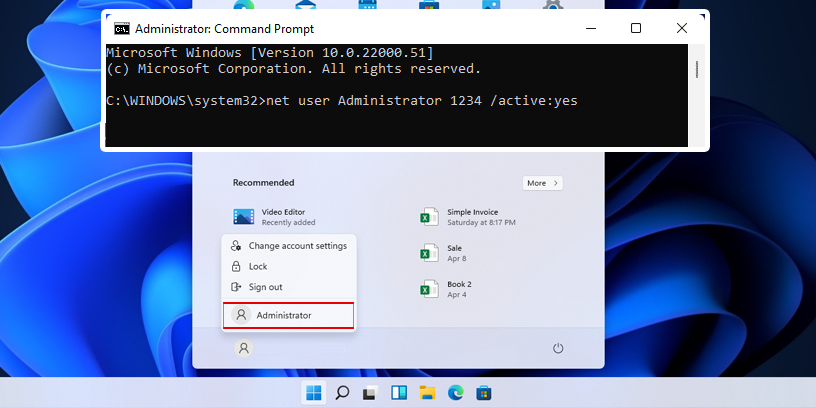Open the Simple Invoice Excel file
The image size is (816, 408).
(467, 217)
